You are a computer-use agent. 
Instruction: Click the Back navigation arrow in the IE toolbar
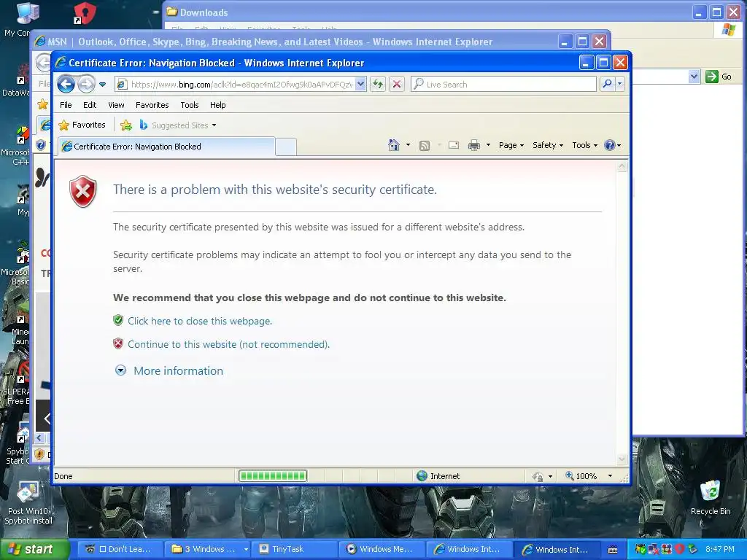tap(66, 85)
